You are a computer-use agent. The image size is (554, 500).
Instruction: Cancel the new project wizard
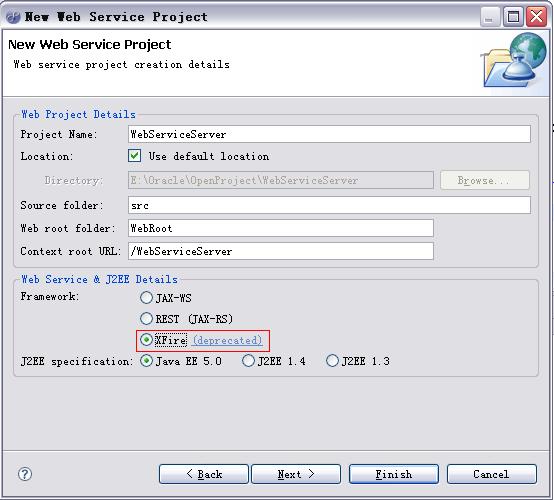click(x=492, y=474)
